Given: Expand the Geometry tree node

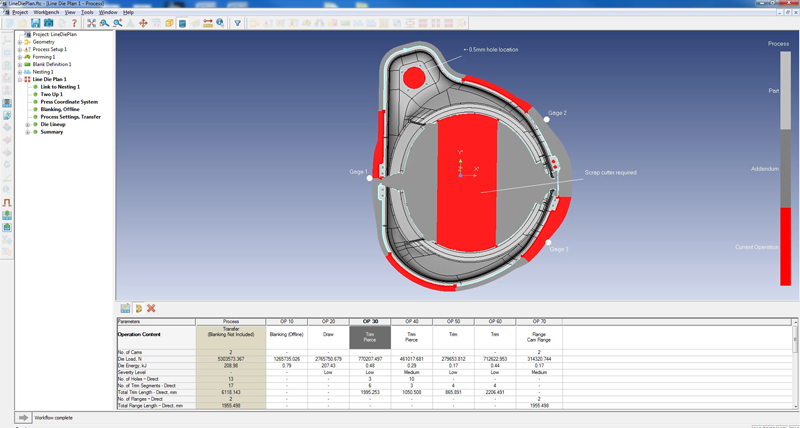Looking at the screenshot, I should point(20,42).
